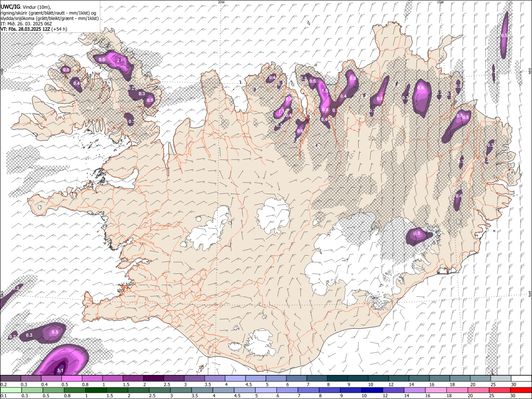Click the '0.3' label in southwest offshore patch
Image resolution: width=532 pixels, height=399 pixels.
[29, 335]
